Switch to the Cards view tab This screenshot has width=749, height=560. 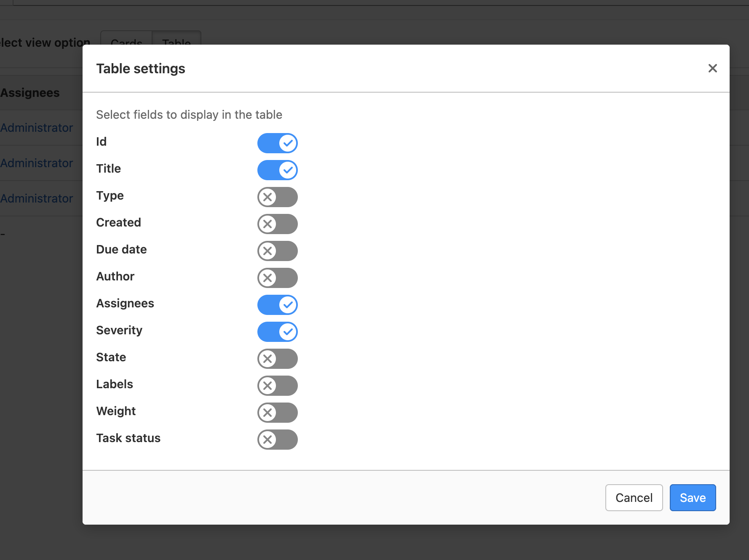(126, 39)
